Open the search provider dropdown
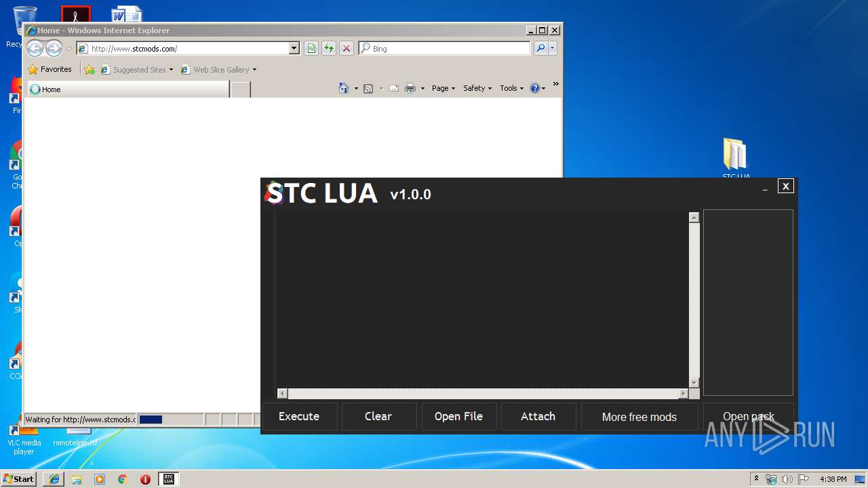Viewport: 868px width, 488px height. [x=553, y=48]
